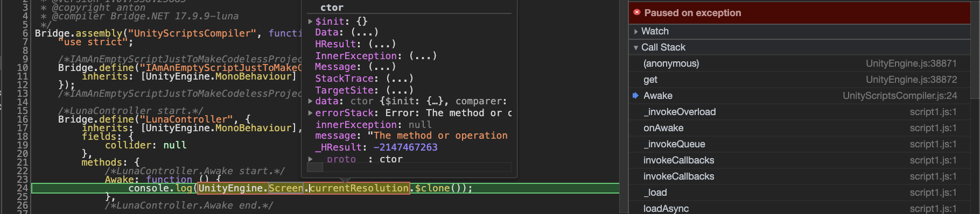Click the red Paused on exception error icon
The image size is (980, 214).
coord(637,12)
